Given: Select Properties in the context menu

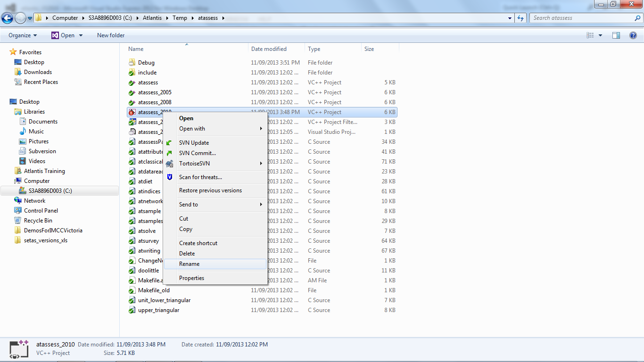Looking at the screenshot, I should tap(191, 278).
